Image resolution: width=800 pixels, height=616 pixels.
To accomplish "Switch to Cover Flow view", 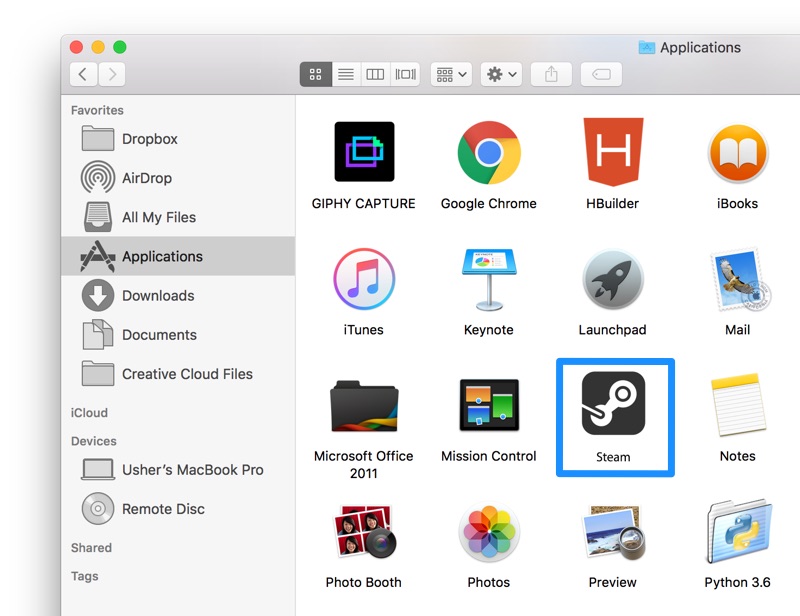I will (x=406, y=75).
